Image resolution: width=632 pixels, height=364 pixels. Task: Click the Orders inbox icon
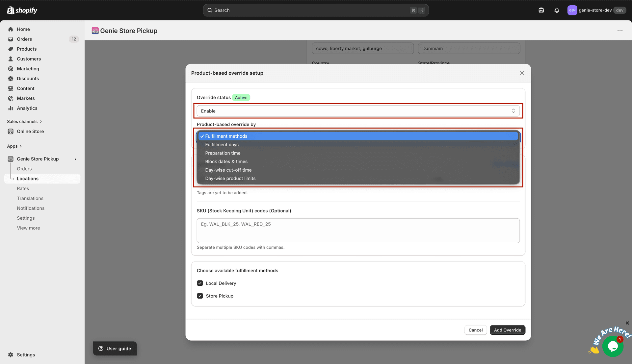pos(11,39)
